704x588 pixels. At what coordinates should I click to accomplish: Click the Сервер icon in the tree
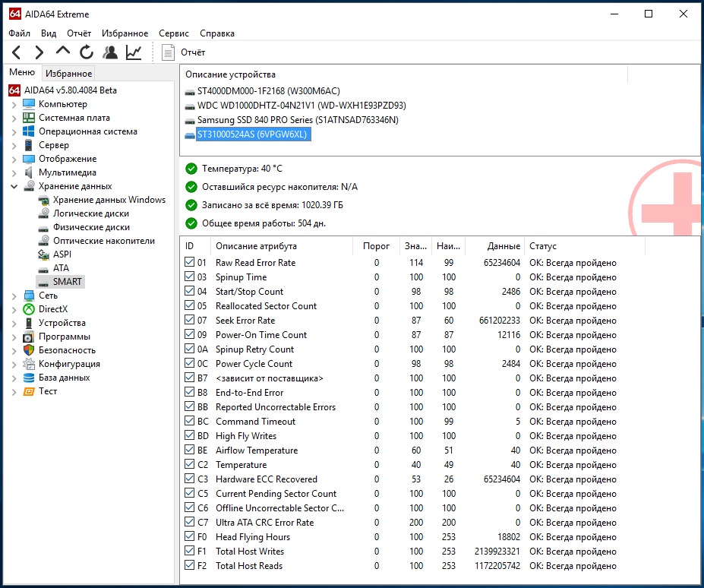tap(29, 145)
